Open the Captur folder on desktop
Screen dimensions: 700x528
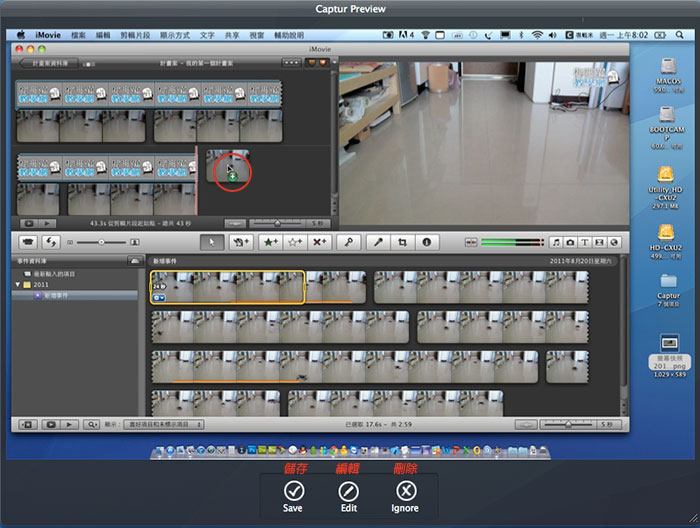point(668,290)
